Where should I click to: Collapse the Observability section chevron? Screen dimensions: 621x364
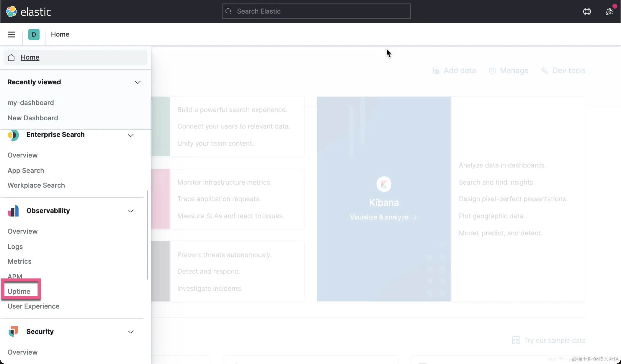point(130,211)
